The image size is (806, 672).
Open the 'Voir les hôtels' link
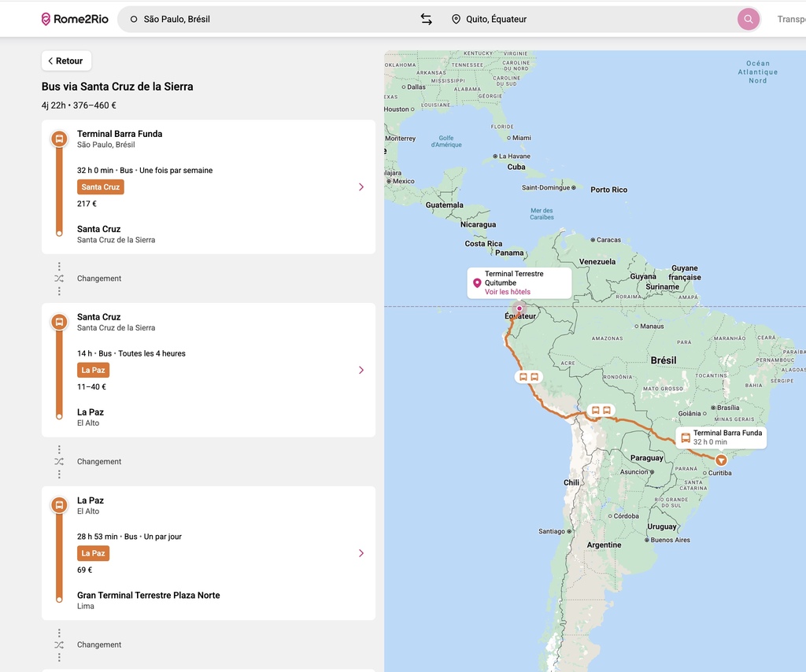[x=507, y=292]
